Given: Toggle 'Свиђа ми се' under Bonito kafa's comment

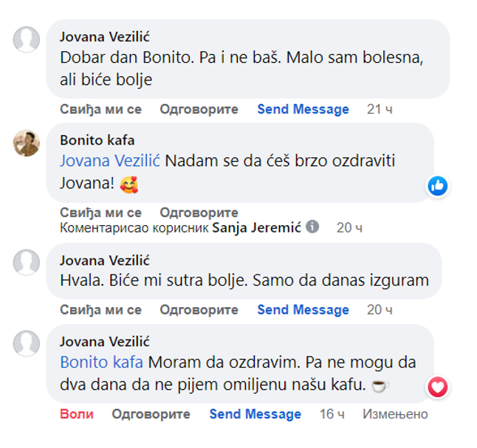Looking at the screenshot, I should 100,213.
